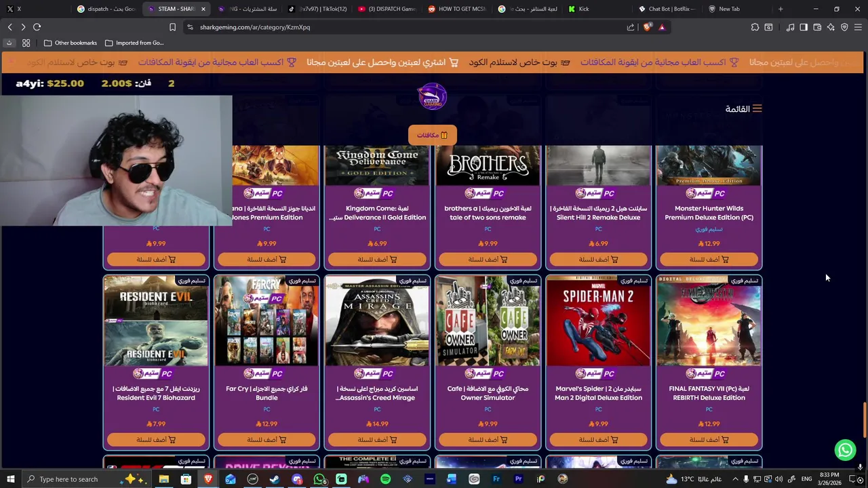
Task: Open the apps grid icon in the bookmarks bar
Action: [26, 43]
